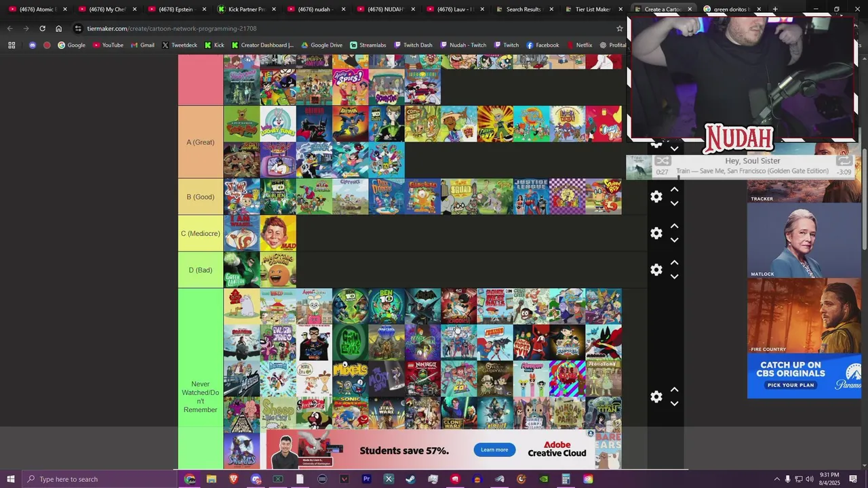
Task: Open Facebook bookmark
Action: pyautogui.click(x=542, y=45)
